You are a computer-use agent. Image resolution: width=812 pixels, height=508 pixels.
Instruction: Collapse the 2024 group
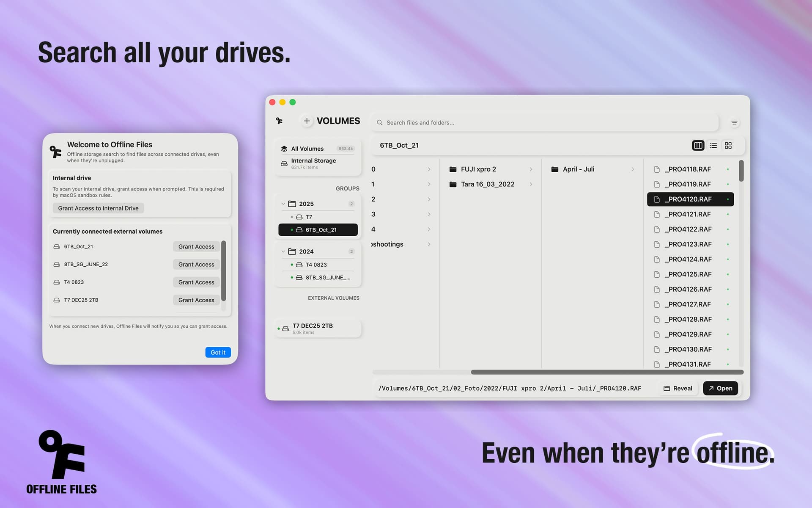tap(283, 251)
